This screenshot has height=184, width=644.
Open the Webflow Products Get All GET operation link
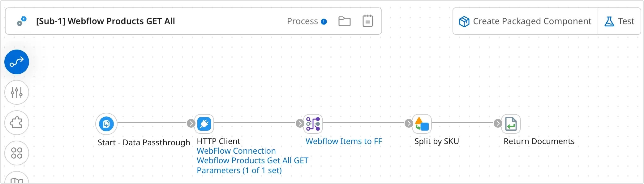252,160
